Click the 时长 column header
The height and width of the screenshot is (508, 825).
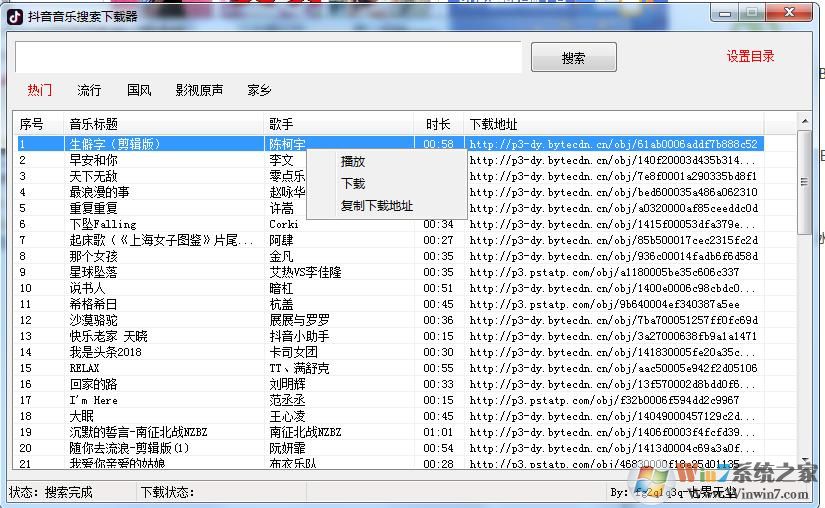click(x=438, y=124)
